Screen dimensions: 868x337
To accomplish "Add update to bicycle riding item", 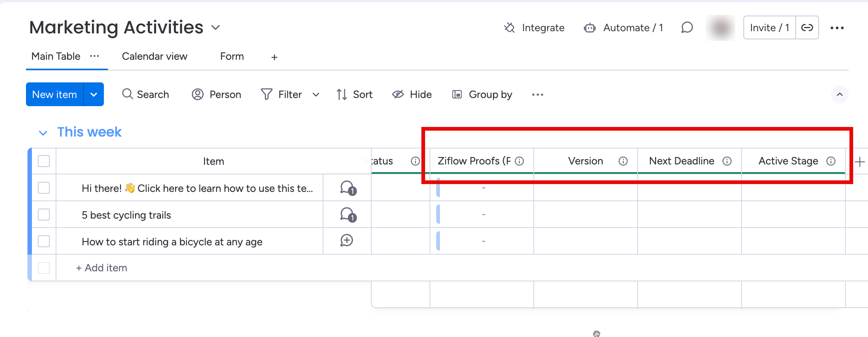I will [346, 241].
